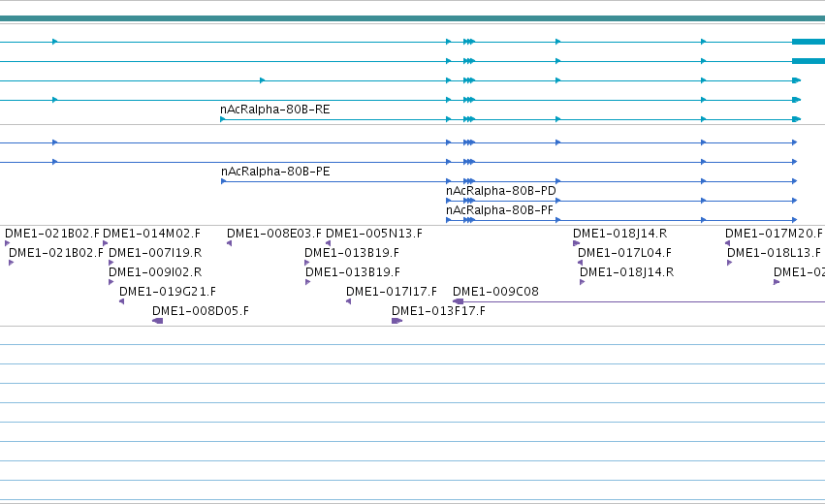Select the small triangle marker of DME1-008E03.F
The image size is (825, 504).
click(230, 243)
